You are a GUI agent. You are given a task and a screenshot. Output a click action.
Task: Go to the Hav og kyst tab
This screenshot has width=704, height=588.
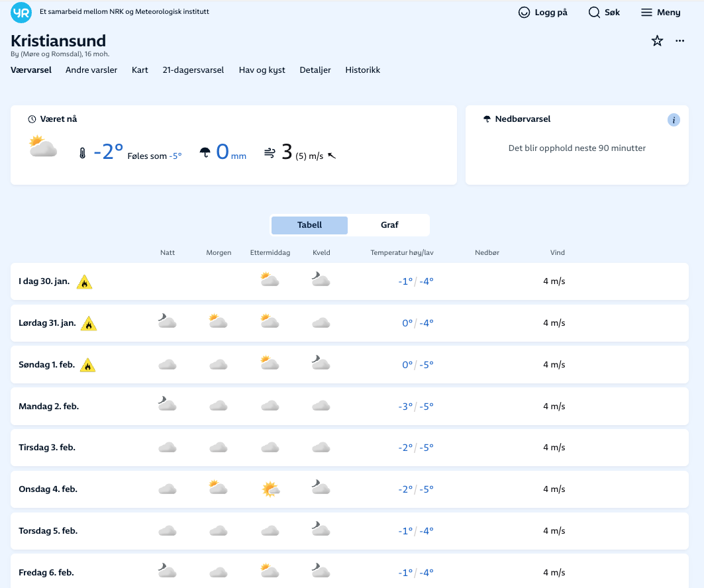[262, 70]
